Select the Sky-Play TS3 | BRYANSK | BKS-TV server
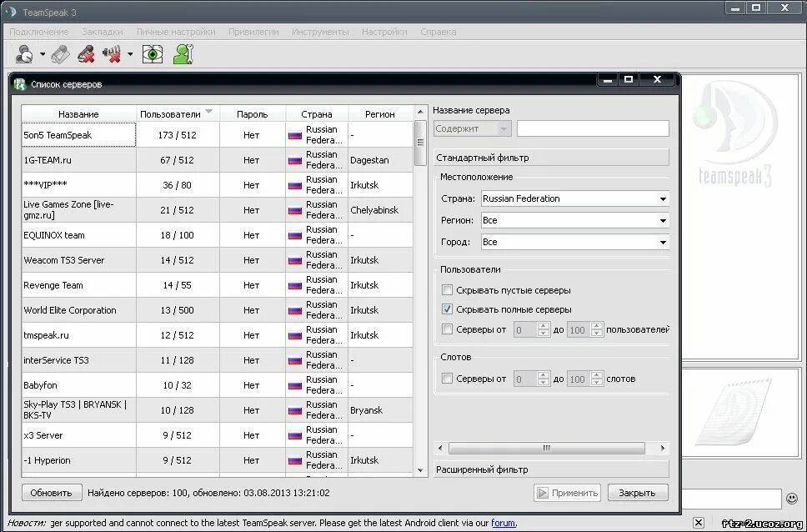This screenshot has width=807, height=532. (x=218, y=410)
